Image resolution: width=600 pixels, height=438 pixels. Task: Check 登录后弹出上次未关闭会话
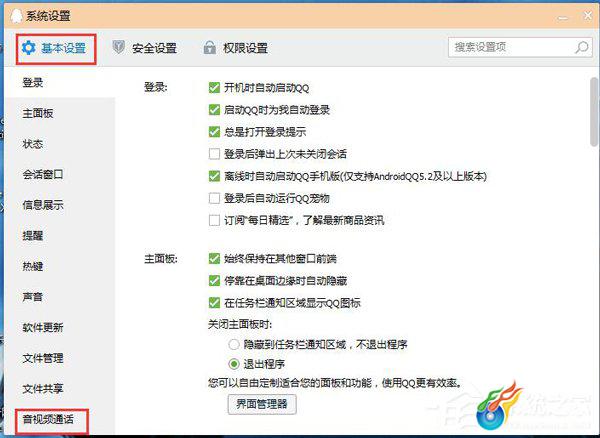pos(214,154)
